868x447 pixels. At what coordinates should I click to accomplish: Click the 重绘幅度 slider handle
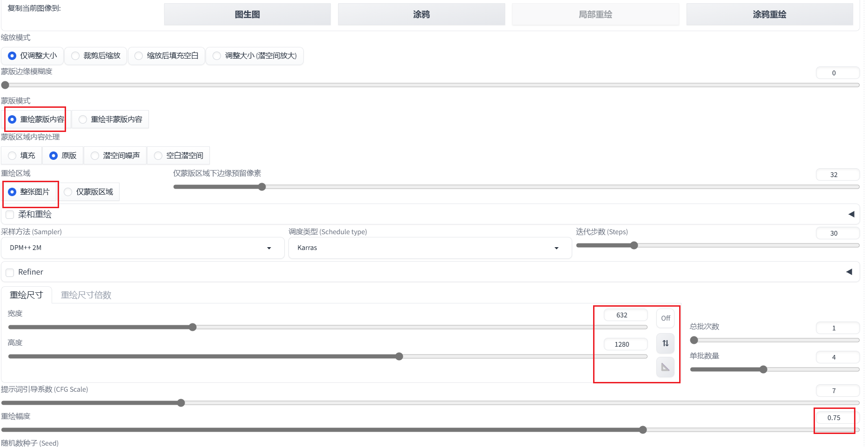pos(643,430)
